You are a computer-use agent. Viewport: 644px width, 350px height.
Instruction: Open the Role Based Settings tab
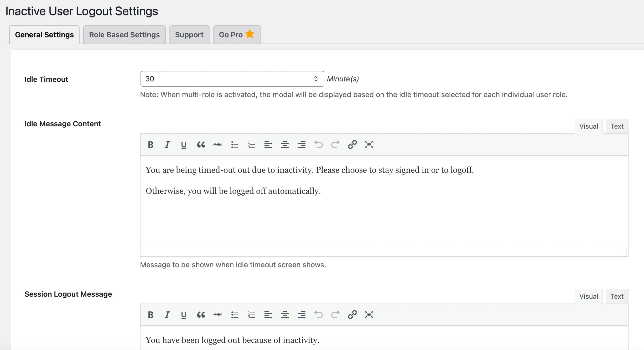click(x=124, y=34)
